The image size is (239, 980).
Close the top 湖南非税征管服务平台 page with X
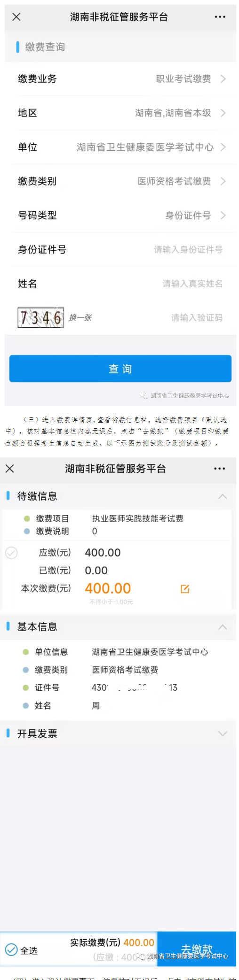tap(16, 17)
